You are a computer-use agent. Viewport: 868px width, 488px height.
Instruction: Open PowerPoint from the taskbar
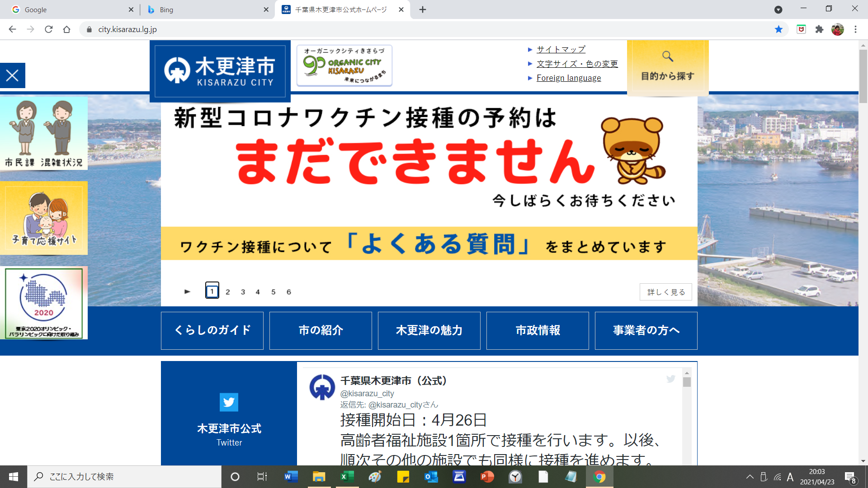(x=487, y=477)
